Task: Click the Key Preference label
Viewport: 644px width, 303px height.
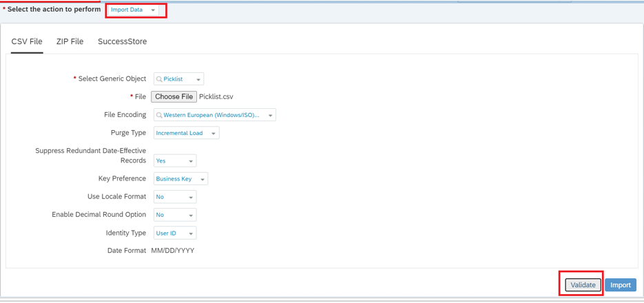Action: [x=123, y=178]
